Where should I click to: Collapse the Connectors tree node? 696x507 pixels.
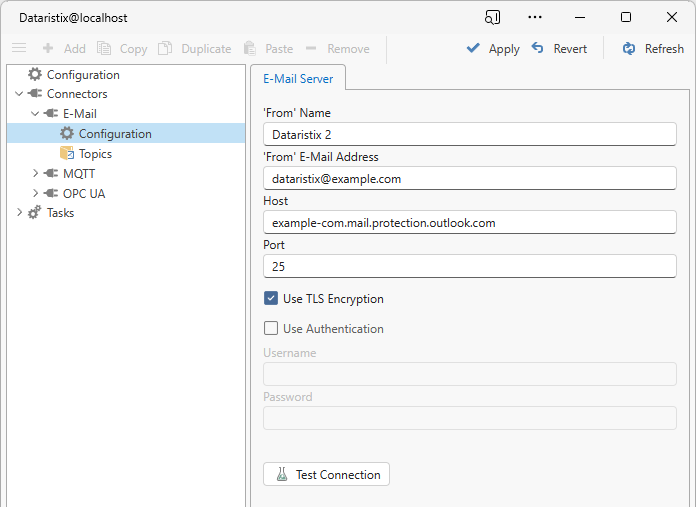[x=20, y=94]
